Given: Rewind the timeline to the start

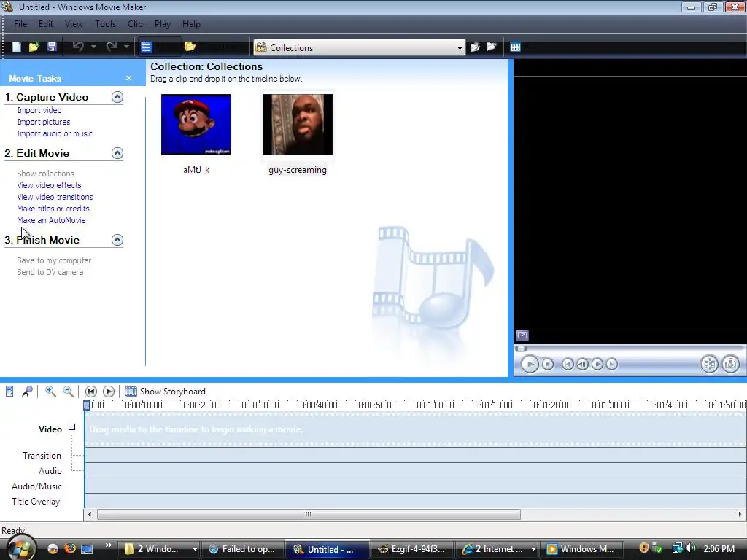Looking at the screenshot, I should click(x=91, y=392).
